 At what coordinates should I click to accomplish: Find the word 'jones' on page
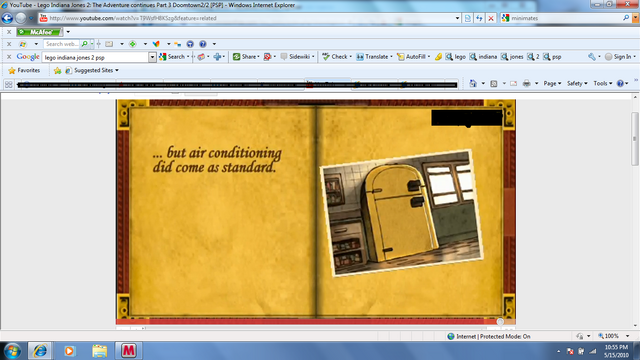click(x=512, y=57)
